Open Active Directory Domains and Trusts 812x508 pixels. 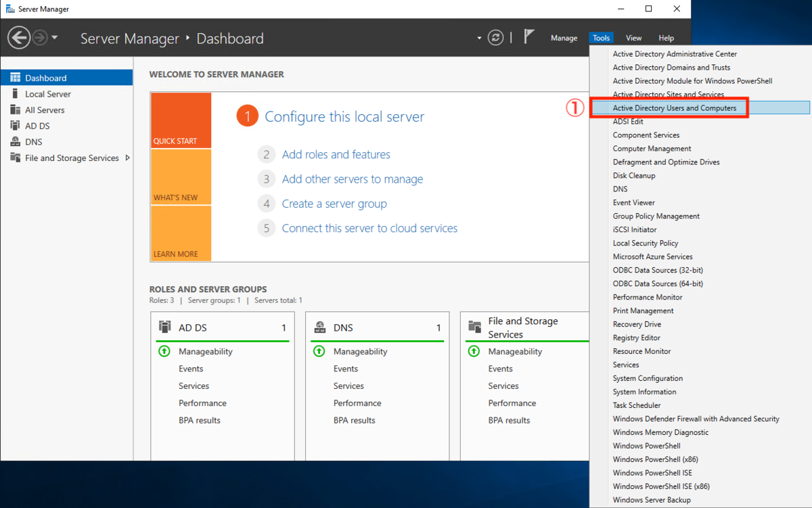pyautogui.click(x=700, y=67)
